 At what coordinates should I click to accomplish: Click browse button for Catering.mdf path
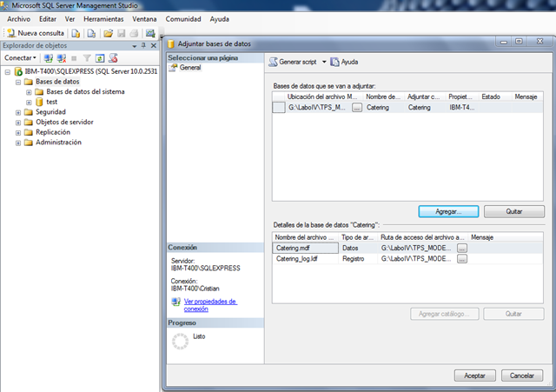tap(461, 248)
